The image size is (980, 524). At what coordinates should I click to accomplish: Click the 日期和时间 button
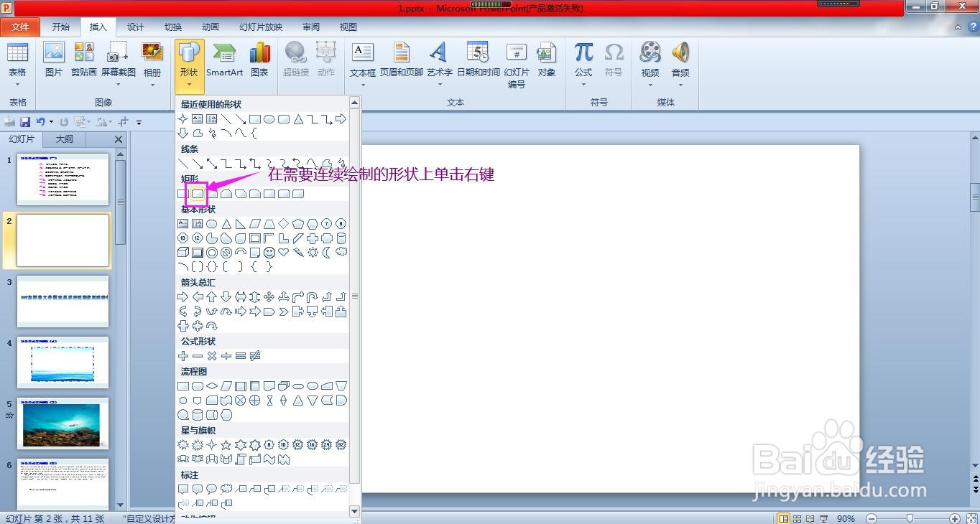coord(479,59)
